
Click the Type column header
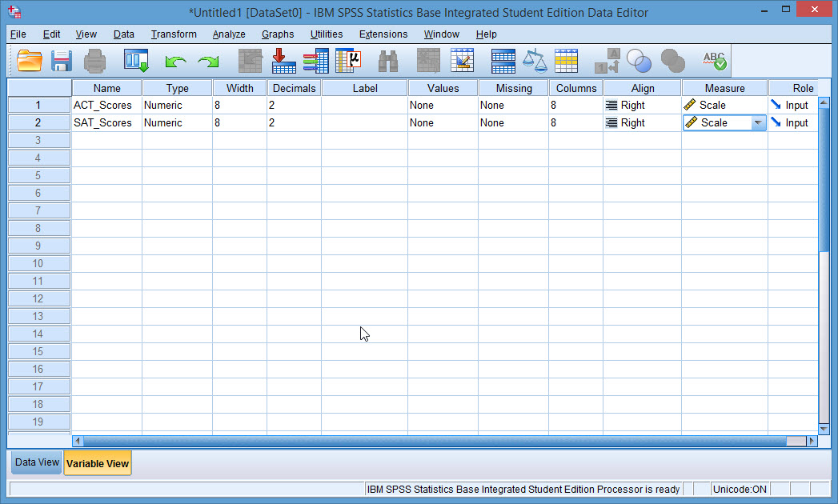point(178,88)
